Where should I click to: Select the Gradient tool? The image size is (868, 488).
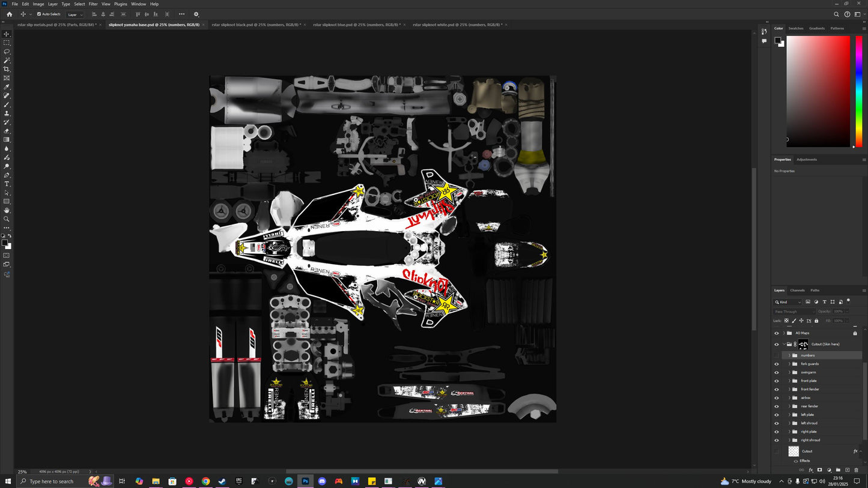(7, 140)
